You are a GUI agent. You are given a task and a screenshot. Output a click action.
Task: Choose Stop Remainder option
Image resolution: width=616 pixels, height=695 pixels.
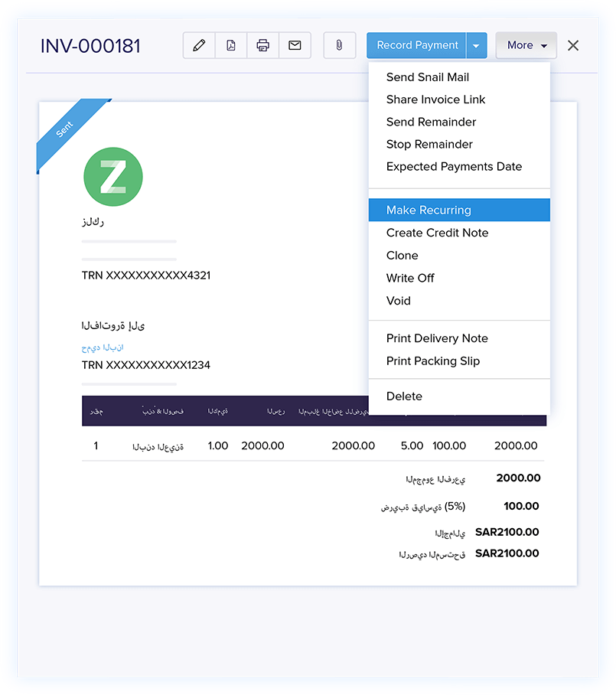point(459,144)
